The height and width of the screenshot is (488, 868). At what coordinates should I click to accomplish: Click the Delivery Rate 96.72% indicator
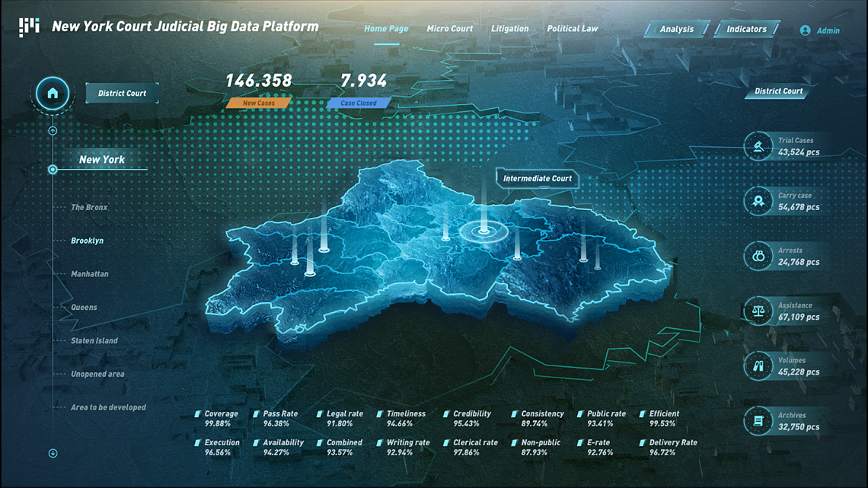point(669,447)
